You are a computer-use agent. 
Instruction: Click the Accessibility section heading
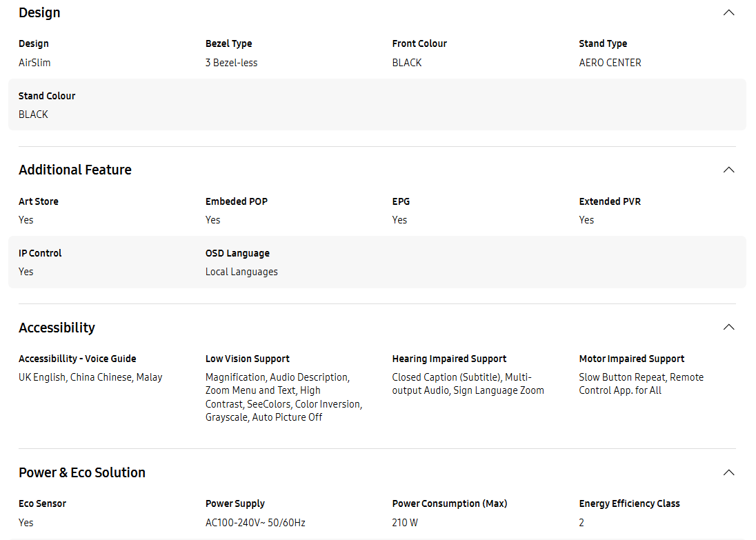coord(57,328)
